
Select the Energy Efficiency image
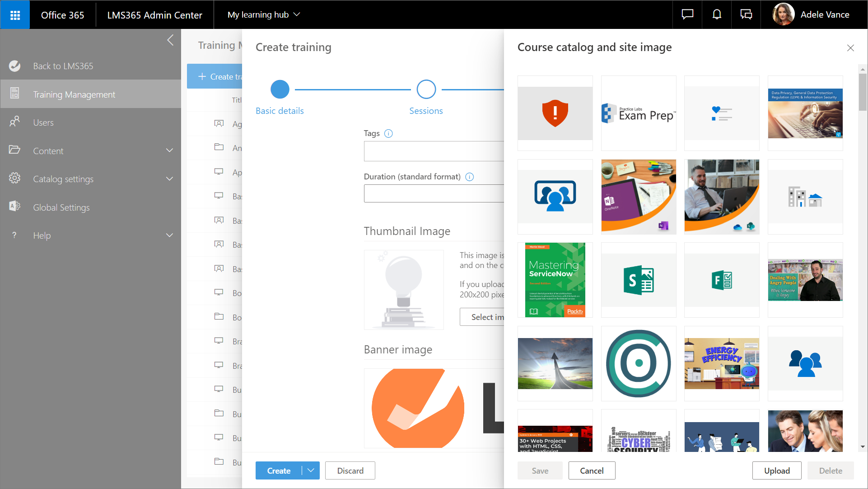point(722,363)
